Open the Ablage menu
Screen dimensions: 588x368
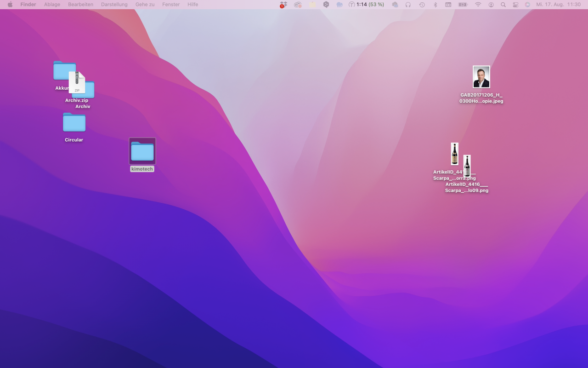(52, 5)
